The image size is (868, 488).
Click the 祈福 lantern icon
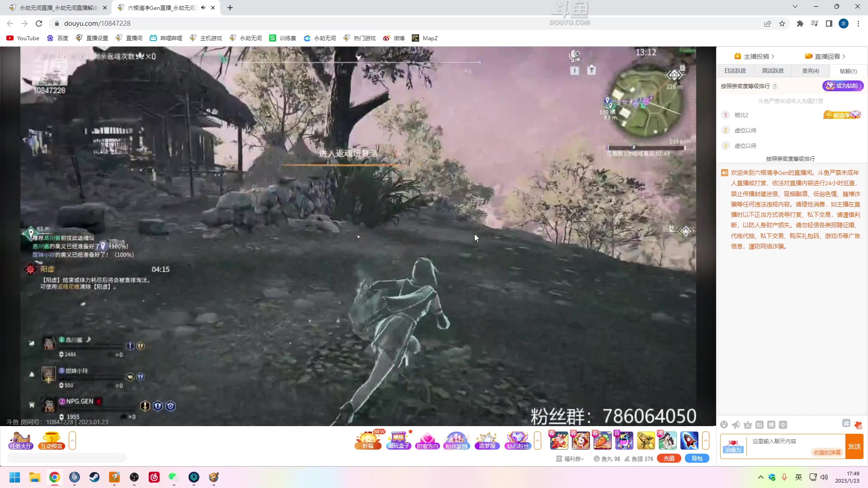(x=368, y=441)
